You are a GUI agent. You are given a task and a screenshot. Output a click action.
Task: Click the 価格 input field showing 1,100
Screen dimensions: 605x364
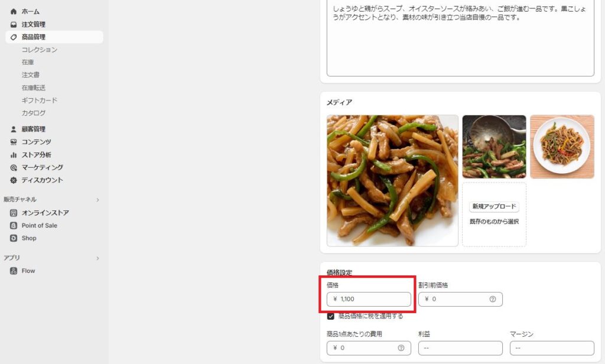click(x=369, y=299)
